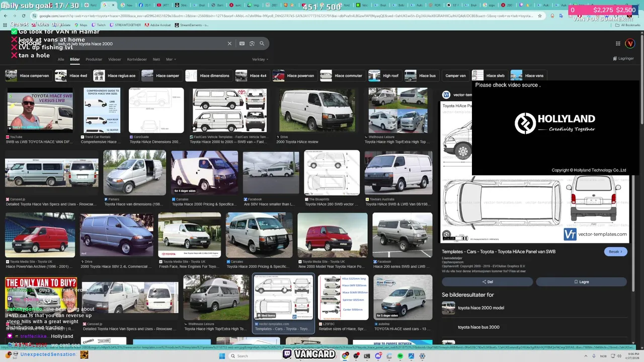
Task: Open the Verktøy tools dropdown
Action: click(x=260, y=59)
